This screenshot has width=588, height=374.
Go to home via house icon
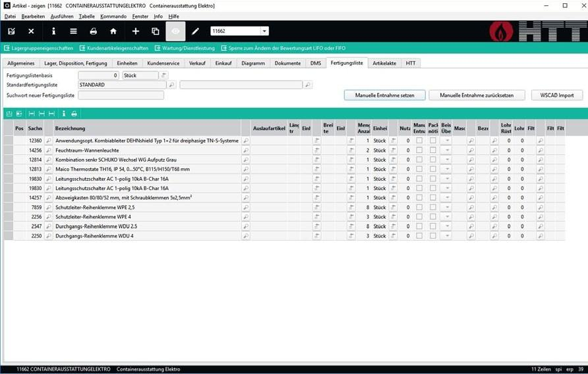(113, 31)
